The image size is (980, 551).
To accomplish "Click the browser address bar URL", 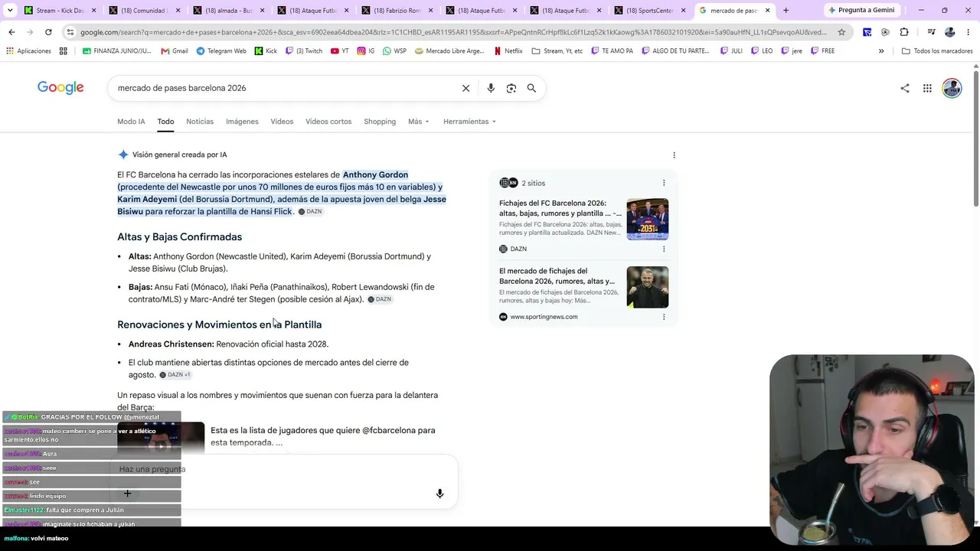I will (453, 32).
